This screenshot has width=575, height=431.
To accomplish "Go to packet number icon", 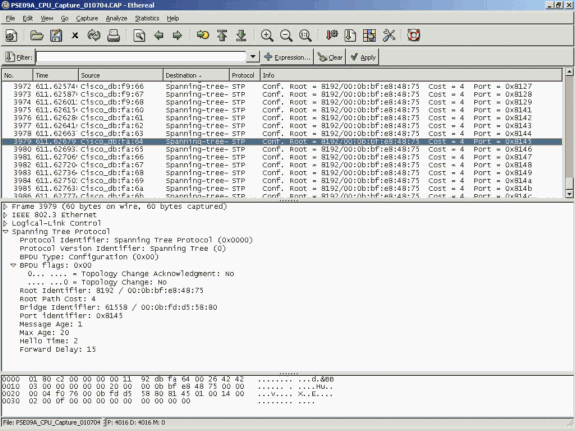I will coord(203,36).
